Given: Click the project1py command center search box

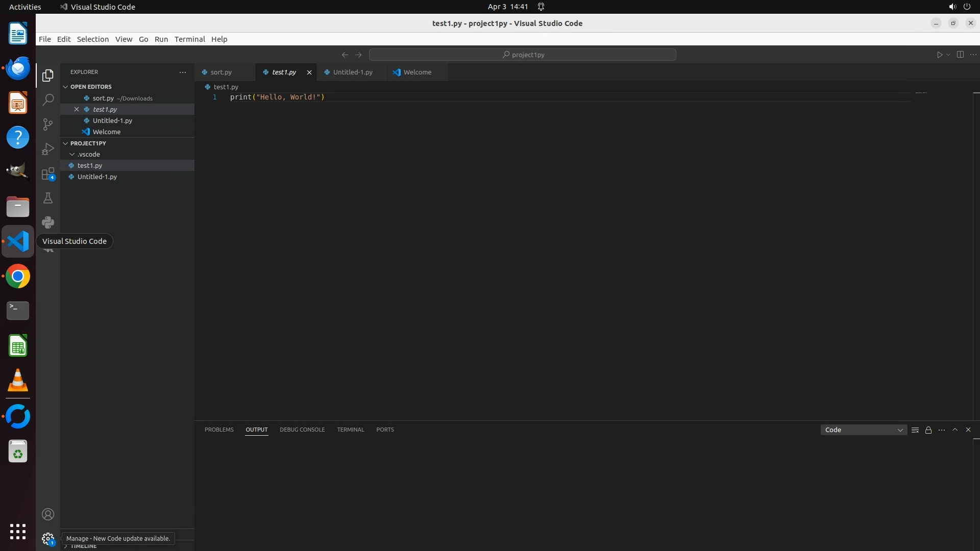Looking at the screenshot, I should (523, 55).
